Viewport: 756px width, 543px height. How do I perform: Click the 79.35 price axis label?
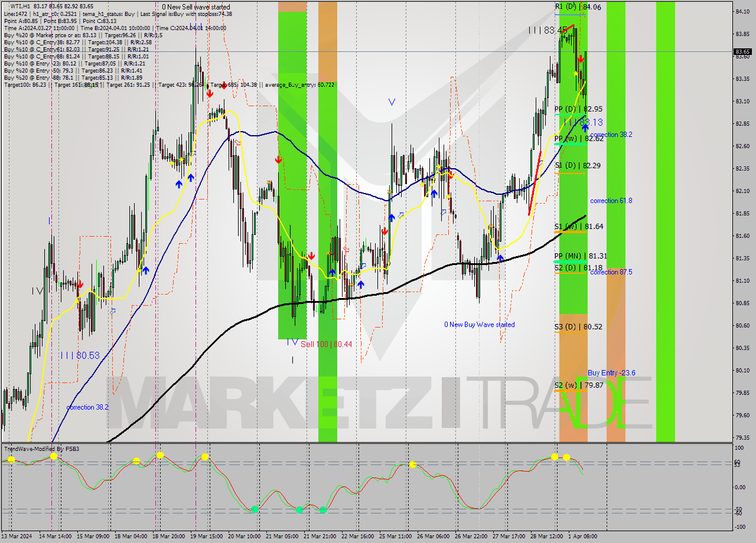(742, 437)
